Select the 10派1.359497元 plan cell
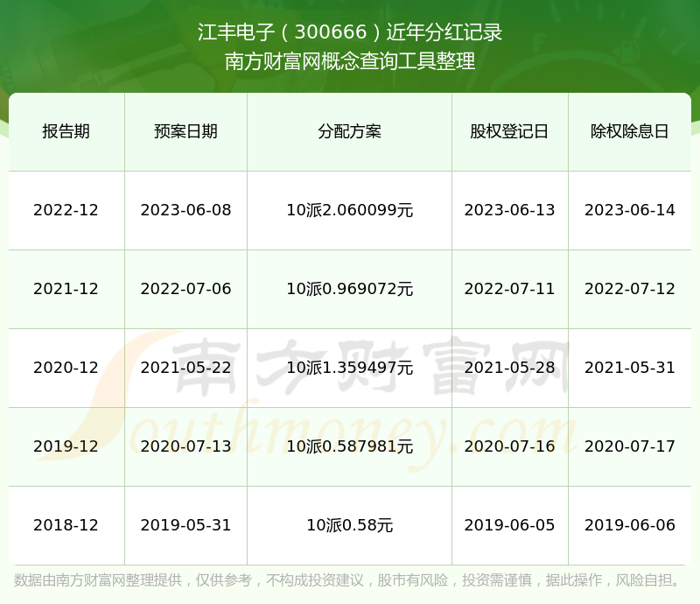 point(349,368)
